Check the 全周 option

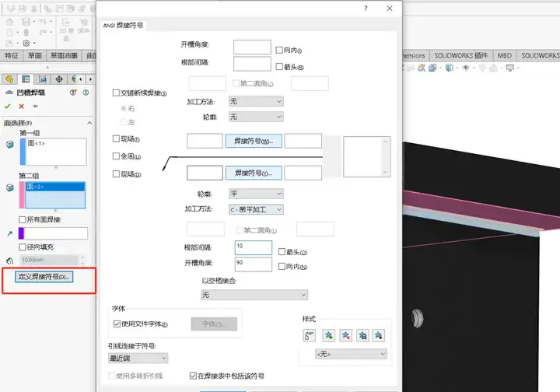117,156
